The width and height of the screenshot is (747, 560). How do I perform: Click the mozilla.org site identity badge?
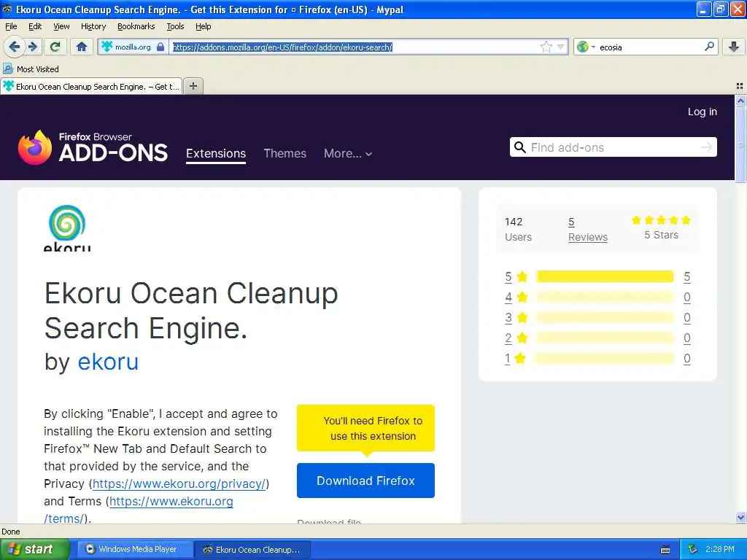tap(133, 47)
